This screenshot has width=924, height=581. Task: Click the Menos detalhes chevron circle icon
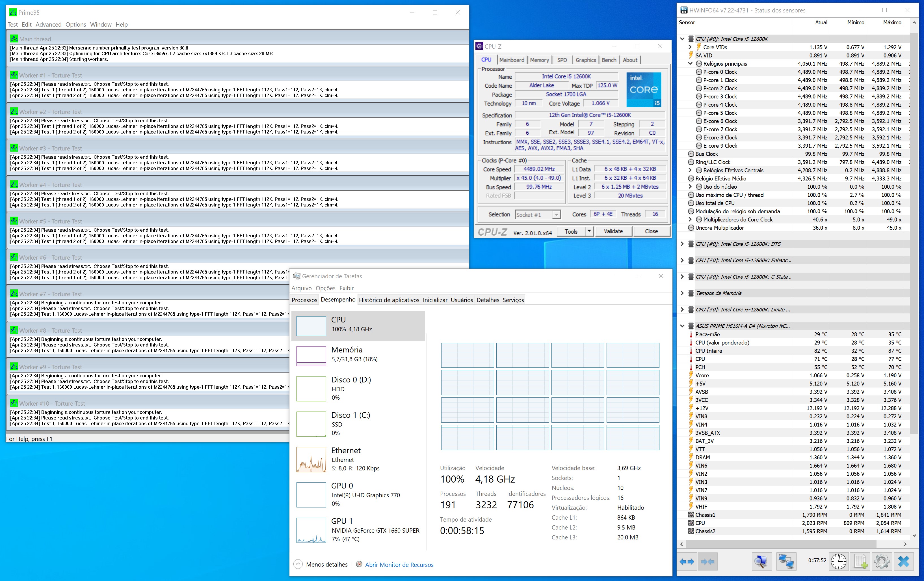tap(298, 564)
